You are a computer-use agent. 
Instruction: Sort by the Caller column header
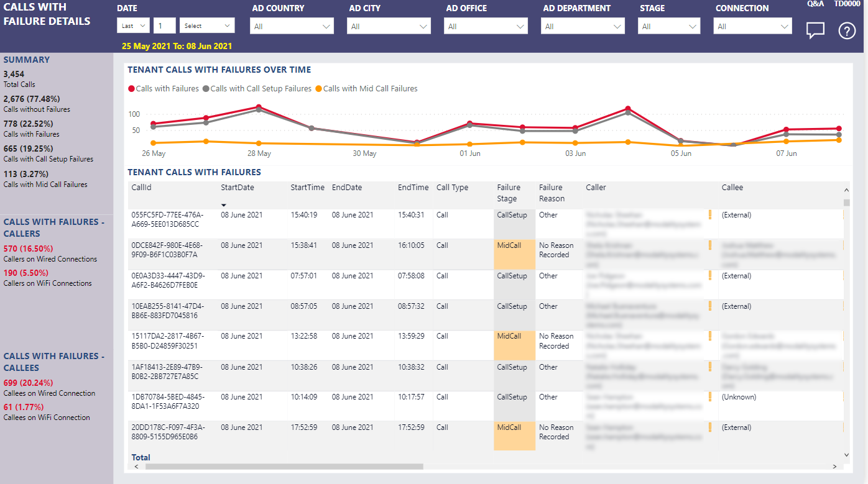[596, 188]
